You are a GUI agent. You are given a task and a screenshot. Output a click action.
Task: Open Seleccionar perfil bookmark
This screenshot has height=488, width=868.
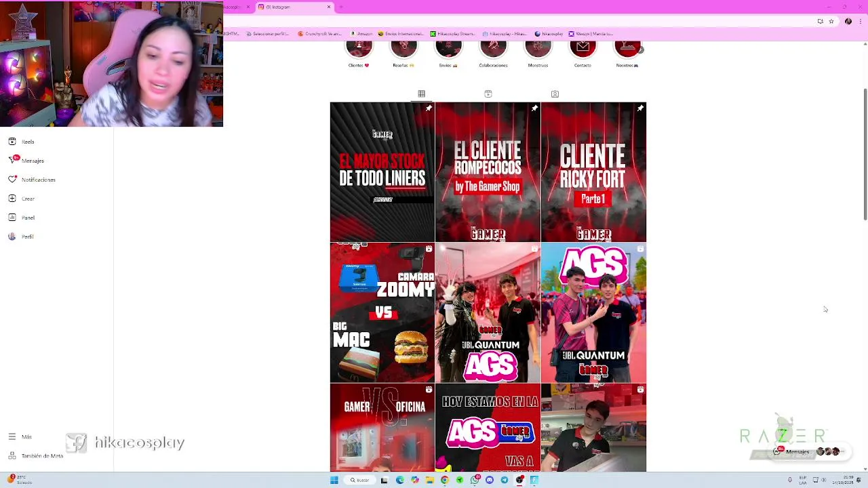[x=268, y=34]
